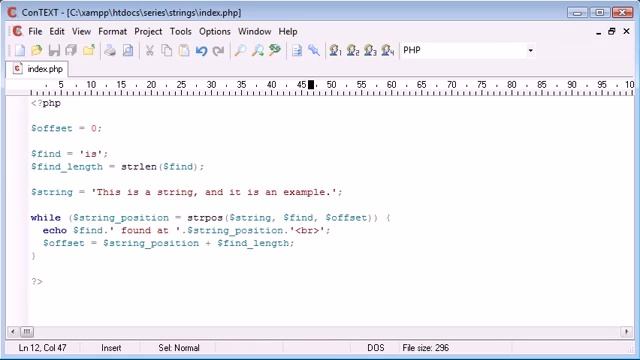Run user command 3
Viewport: 640px width, 360px height.
pos(370,51)
